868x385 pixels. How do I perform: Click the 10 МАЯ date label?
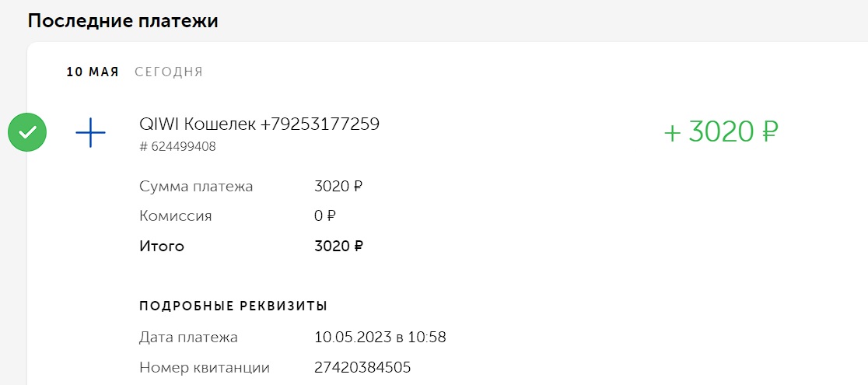[x=93, y=72]
